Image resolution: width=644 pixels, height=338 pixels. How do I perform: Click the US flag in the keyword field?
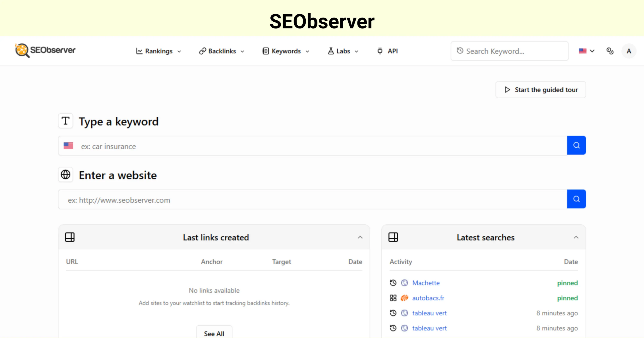click(x=68, y=146)
